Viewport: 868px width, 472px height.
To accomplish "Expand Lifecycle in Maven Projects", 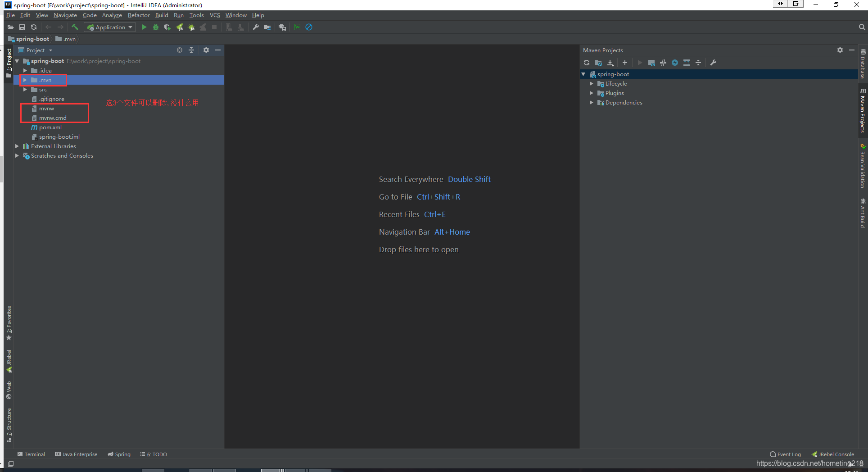I will pos(591,84).
